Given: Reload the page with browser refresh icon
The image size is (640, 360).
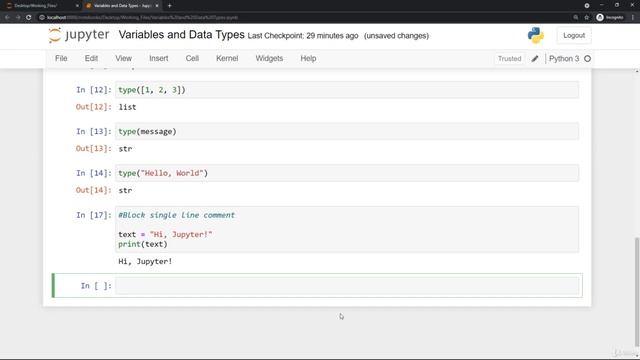Looking at the screenshot, I should (29, 18).
